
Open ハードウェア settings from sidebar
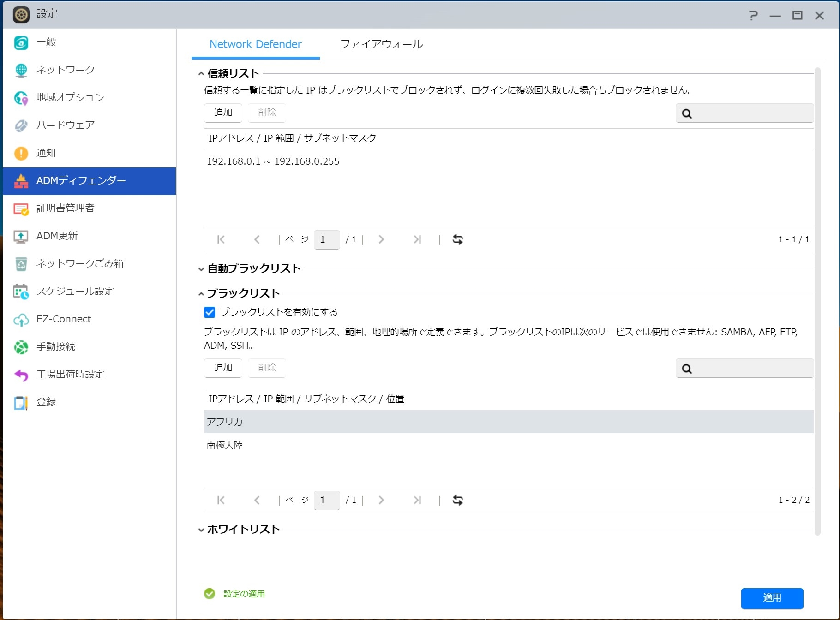point(65,125)
